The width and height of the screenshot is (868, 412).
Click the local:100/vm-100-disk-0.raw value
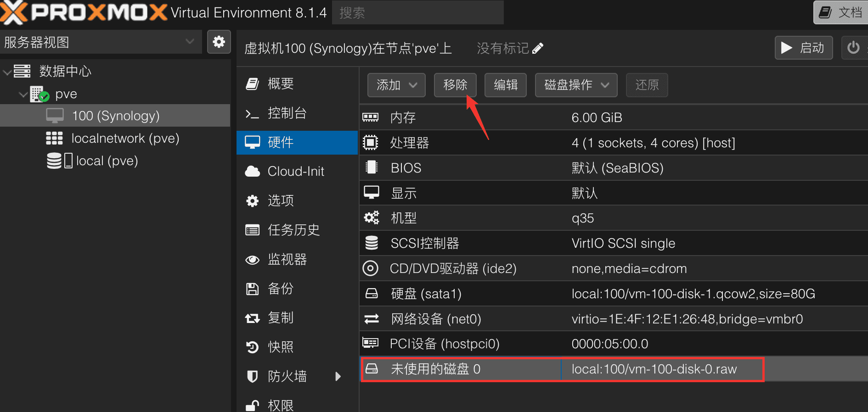tap(654, 369)
